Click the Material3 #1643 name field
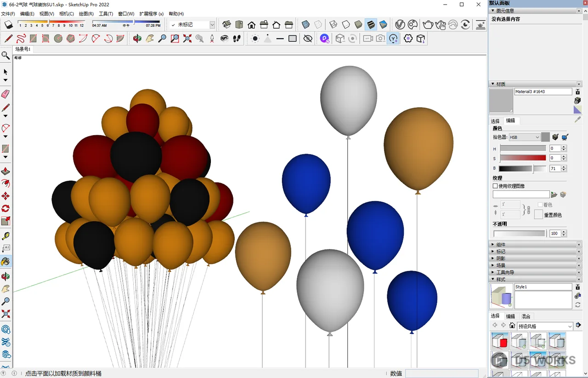588x378 pixels. point(543,92)
